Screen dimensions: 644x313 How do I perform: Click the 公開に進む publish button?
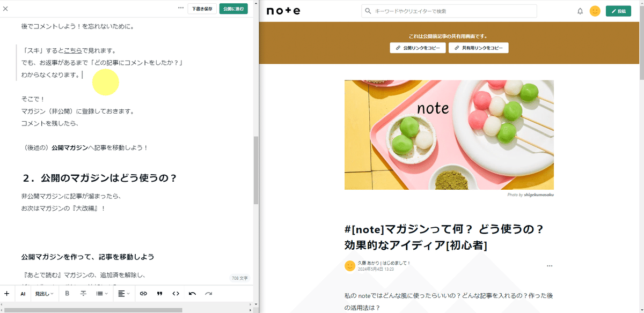pyautogui.click(x=233, y=9)
